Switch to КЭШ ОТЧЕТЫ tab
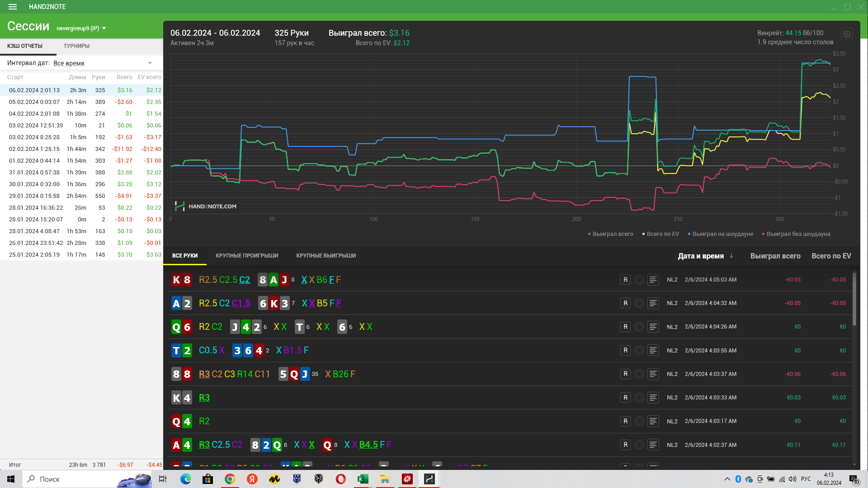 click(25, 46)
